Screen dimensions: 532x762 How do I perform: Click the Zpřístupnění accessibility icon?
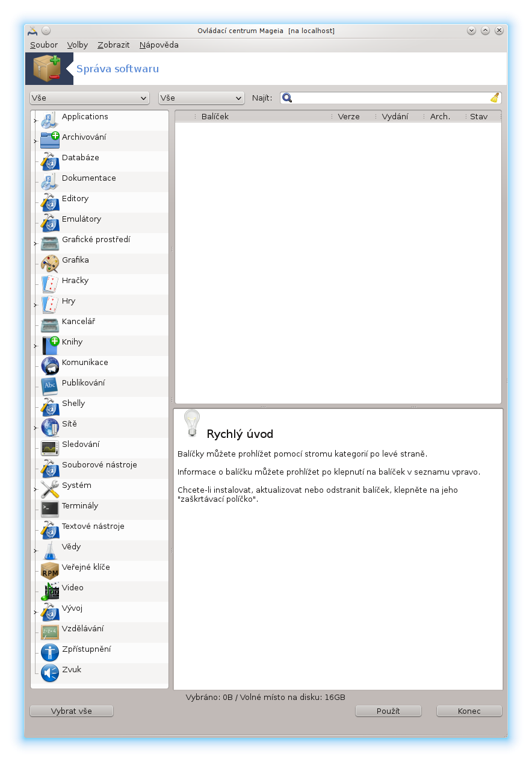(50, 653)
